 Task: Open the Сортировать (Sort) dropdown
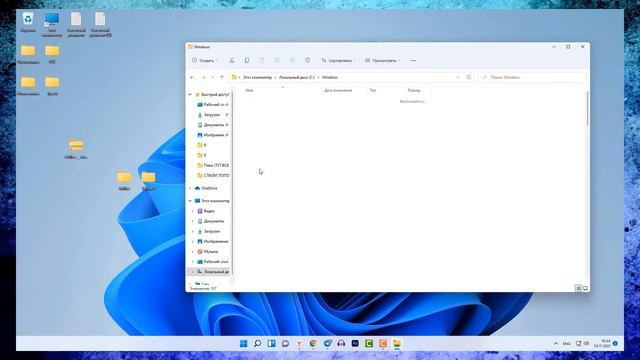pos(338,60)
